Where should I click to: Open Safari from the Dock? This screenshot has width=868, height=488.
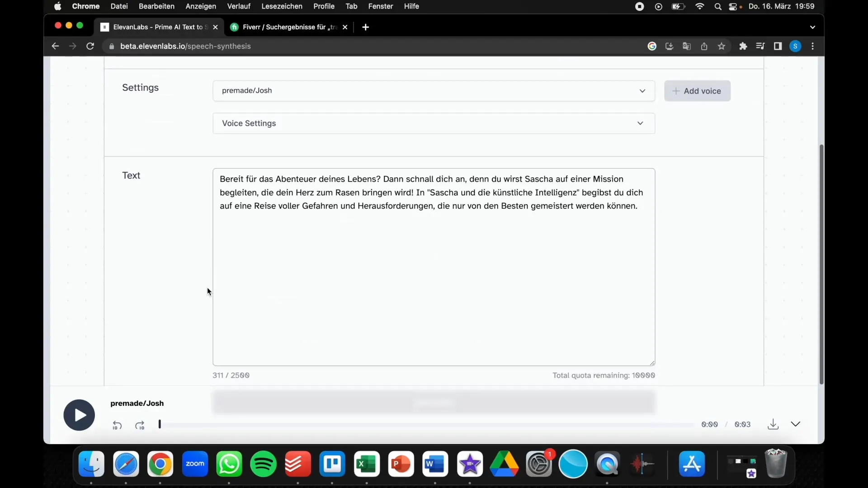click(x=126, y=464)
